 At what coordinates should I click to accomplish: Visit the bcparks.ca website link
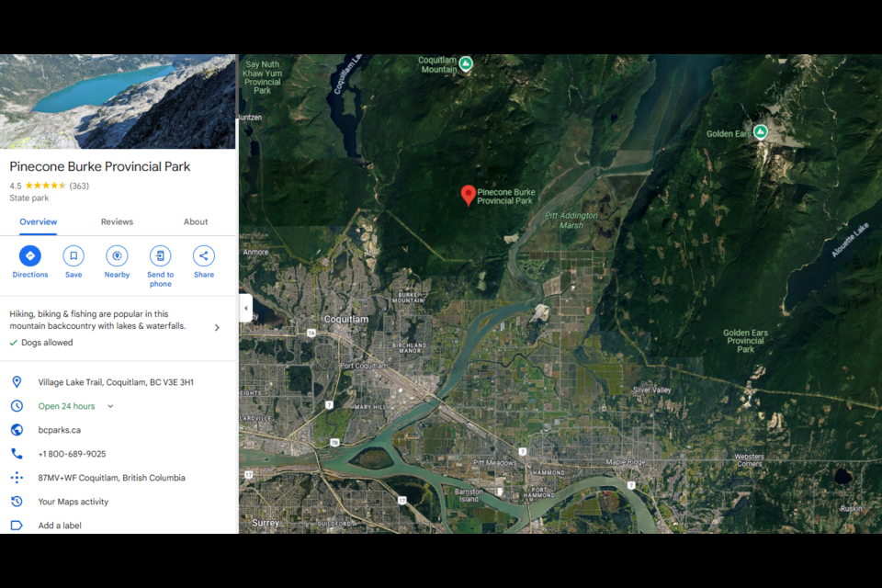coord(60,430)
